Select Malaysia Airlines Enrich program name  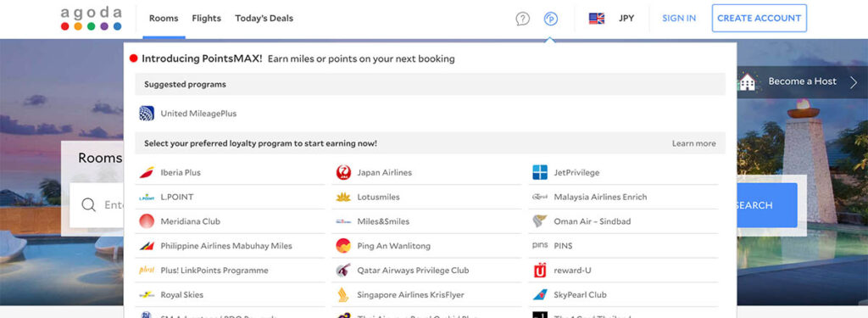click(600, 198)
